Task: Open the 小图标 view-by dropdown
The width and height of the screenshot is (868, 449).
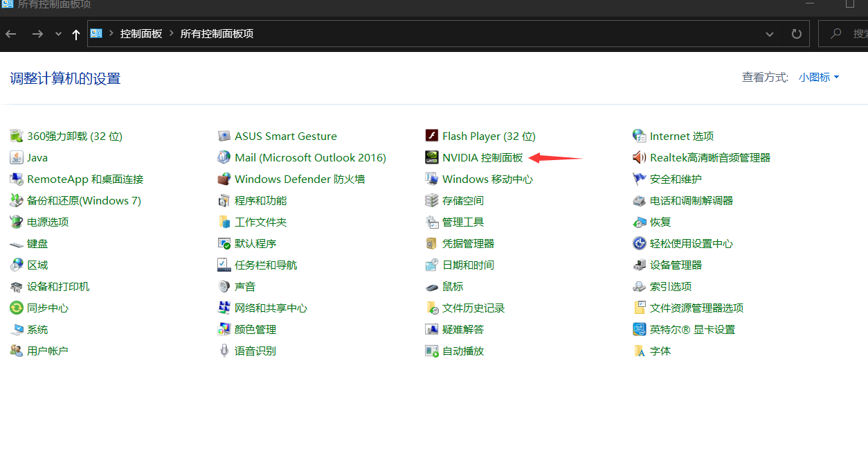Action: (x=819, y=78)
